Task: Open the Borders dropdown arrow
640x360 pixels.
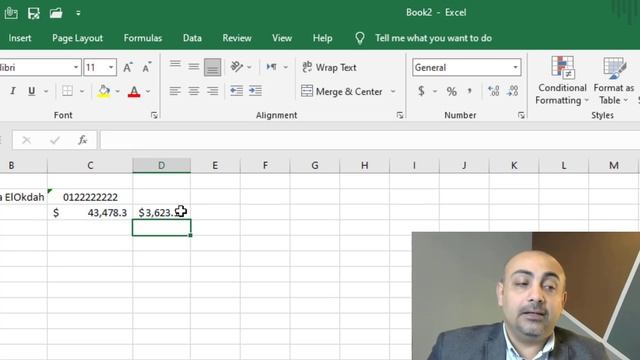Action: click(x=82, y=91)
